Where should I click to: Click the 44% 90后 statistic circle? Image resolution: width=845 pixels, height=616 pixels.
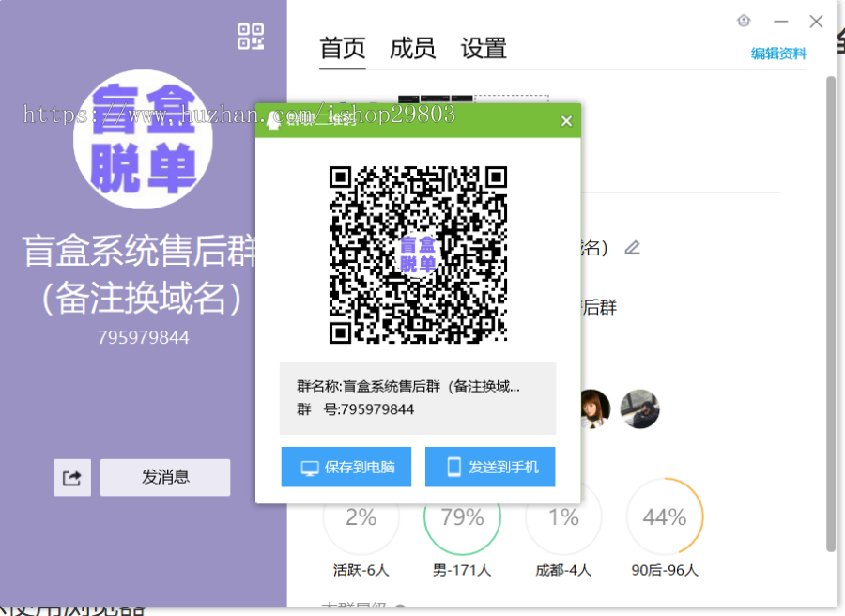point(665,517)
